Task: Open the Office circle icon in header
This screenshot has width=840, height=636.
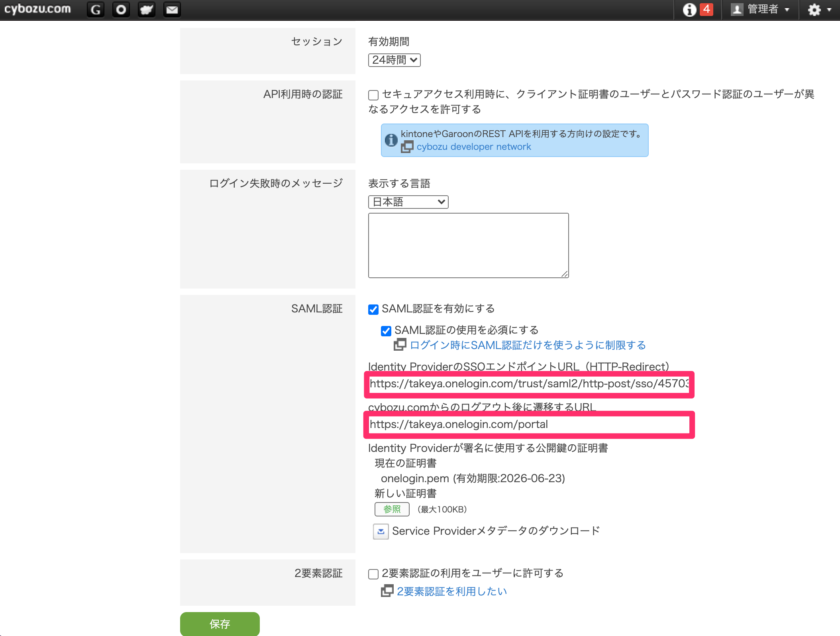Action: [121, 10]
